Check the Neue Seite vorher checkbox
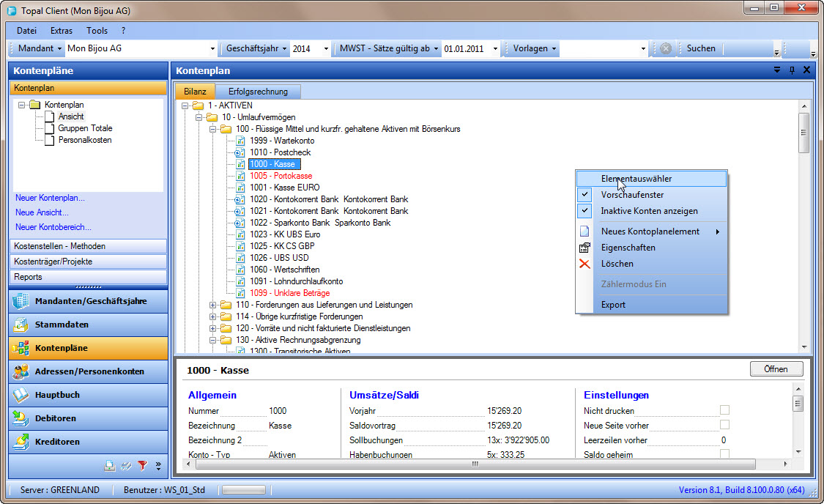 click(x=724, y=425)
